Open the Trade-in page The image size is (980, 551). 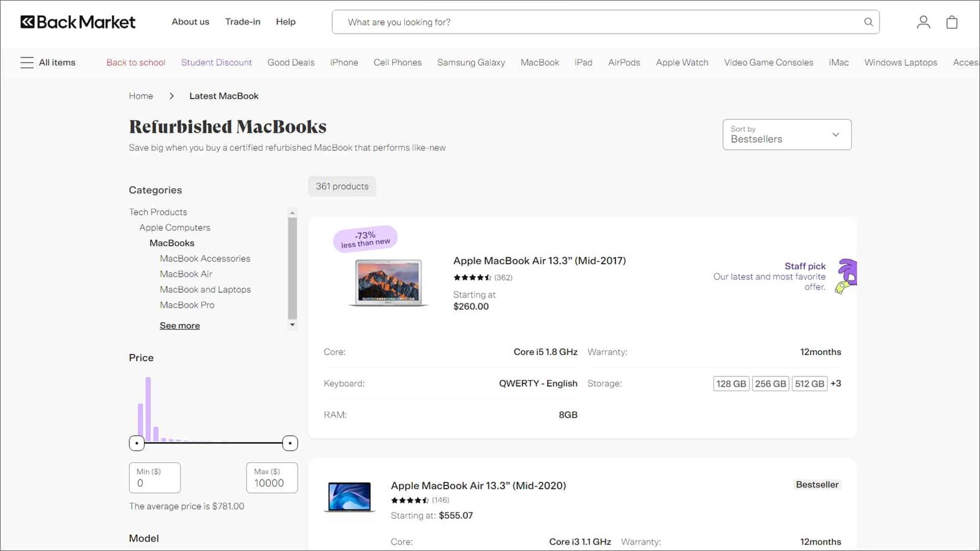point(243,22)
